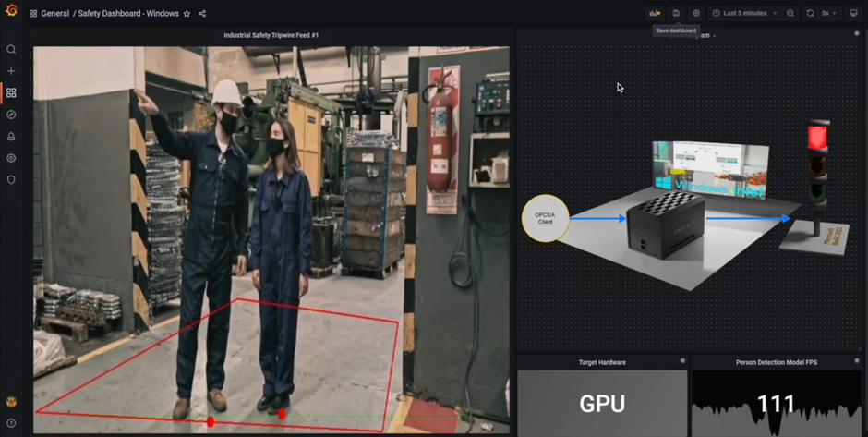Star the Safety Dashboard as favorite
This screenshot has width=868, height=437.
pos(187,13)
